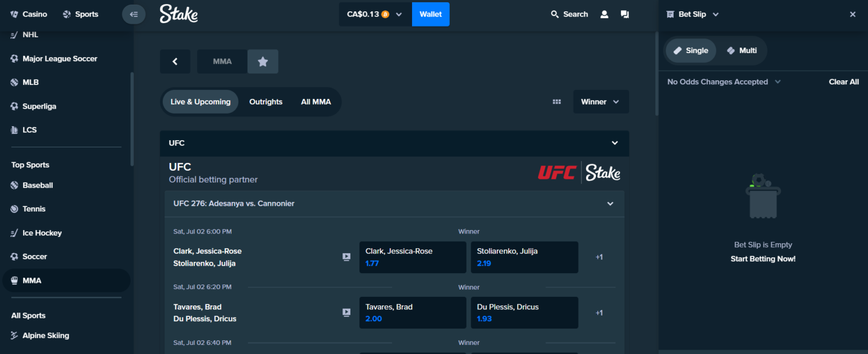Switch to Multi bet mode
The height and width of the screenshot is (354, 868).
click(x=742, y=50)
